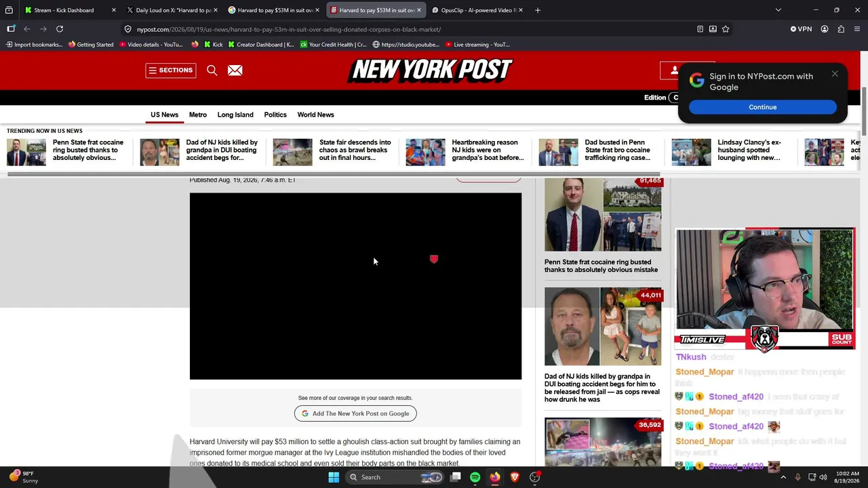Open the tab overview icon
Viewport: 868px width, 488px height.
[x=9, y=10]
